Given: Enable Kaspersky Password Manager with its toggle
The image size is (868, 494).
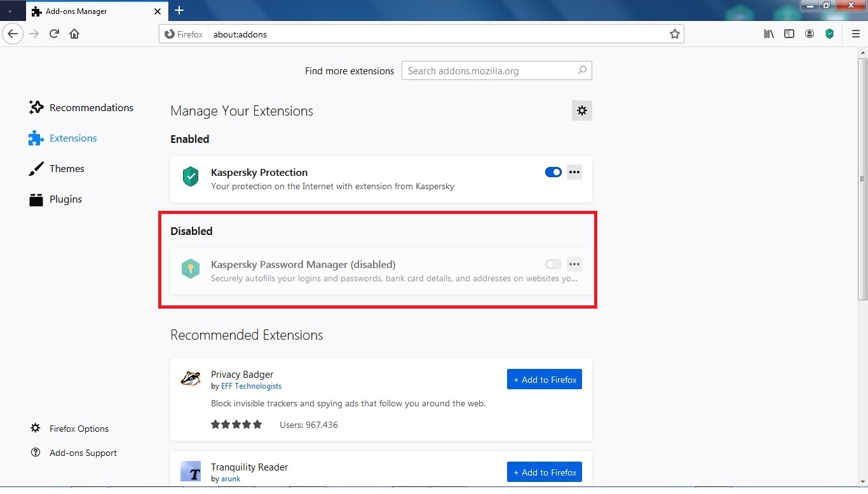Looking at the screenshot, I should tap(553, 264).
